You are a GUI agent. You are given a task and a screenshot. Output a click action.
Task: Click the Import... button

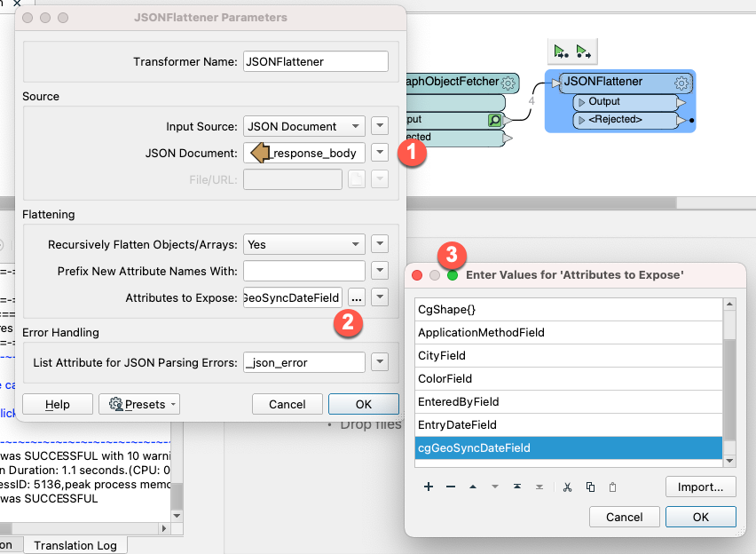pyautogui.click(x=701, y=487)
